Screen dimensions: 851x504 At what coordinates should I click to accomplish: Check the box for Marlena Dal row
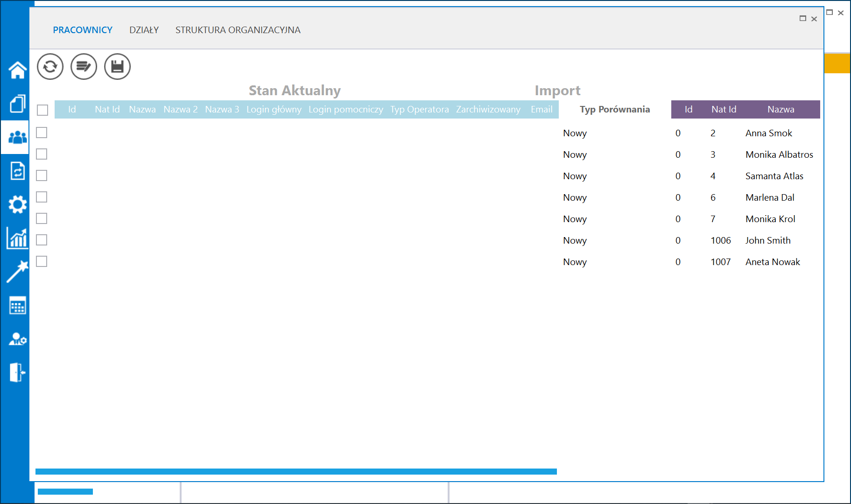tap(42, 197)
